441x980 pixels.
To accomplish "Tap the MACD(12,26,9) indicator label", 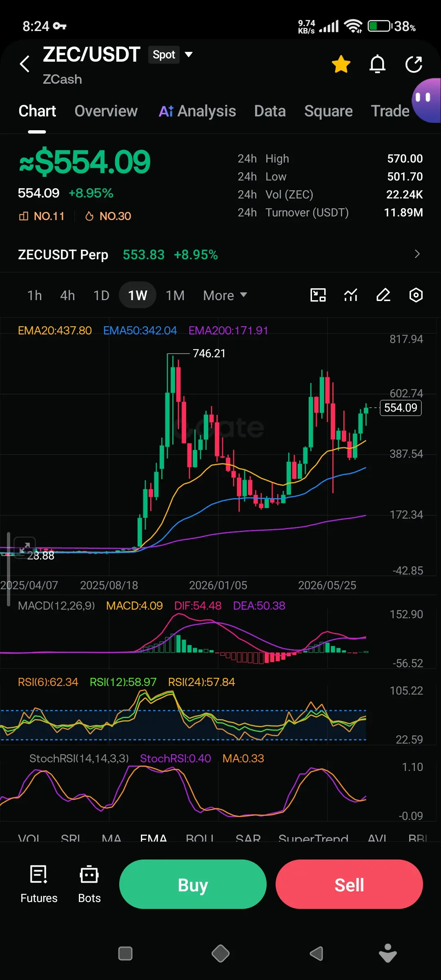I will [56, 606].
